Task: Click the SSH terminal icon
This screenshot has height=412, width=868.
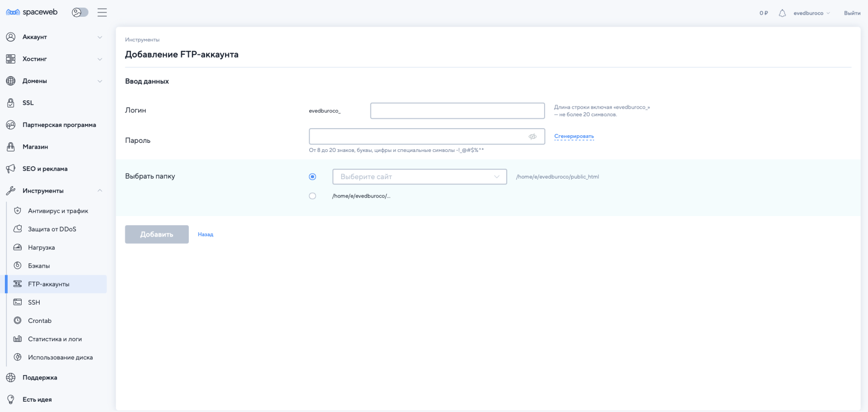Action: [x=18, y=302]
